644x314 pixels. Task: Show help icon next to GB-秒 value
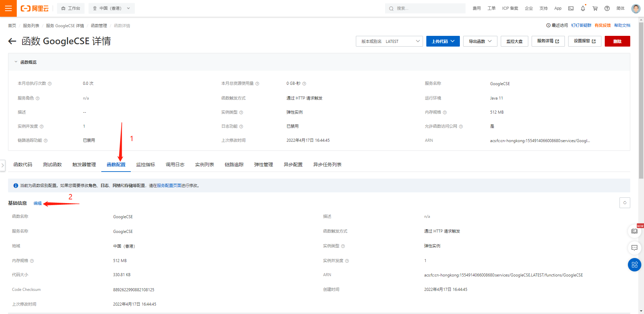tap(304, 84)
